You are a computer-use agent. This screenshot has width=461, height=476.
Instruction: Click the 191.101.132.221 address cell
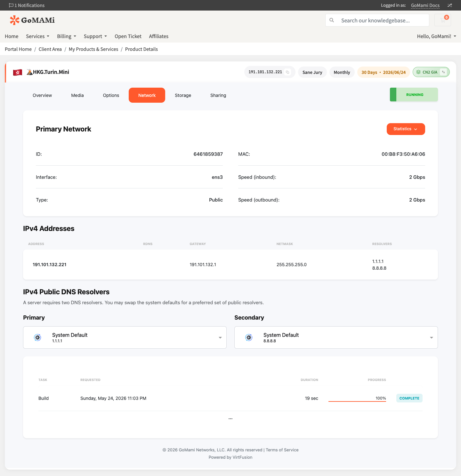click(50, 265)
